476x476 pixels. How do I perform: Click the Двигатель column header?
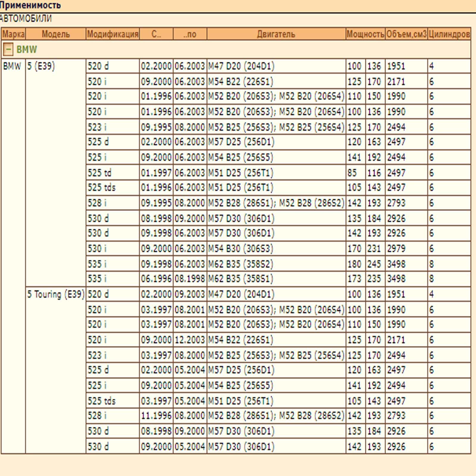[276, 34]
